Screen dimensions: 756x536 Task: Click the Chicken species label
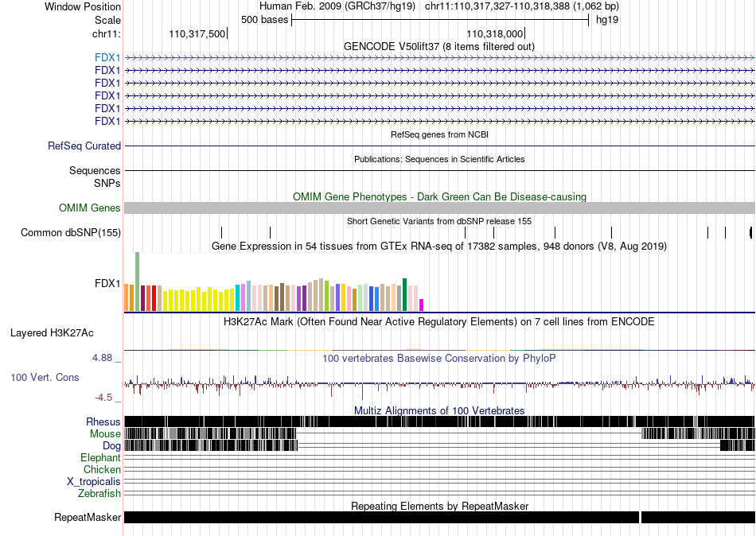pyautogui.click(x=102, y=469)
